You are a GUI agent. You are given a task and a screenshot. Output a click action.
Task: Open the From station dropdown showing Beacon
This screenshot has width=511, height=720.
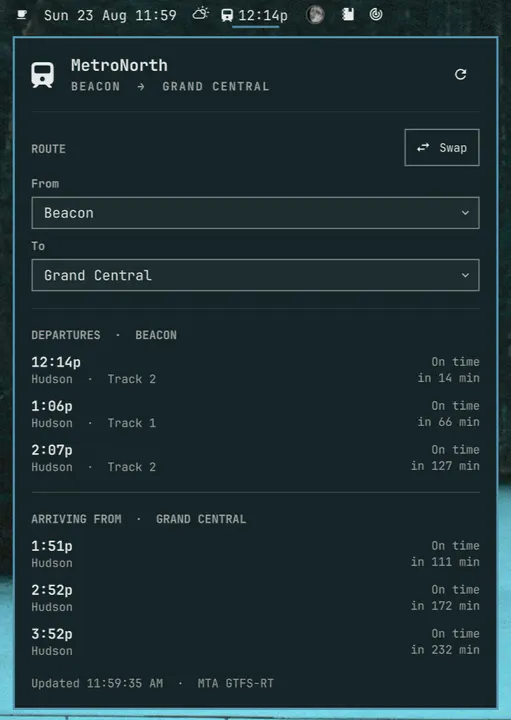[x=255, y=213]
